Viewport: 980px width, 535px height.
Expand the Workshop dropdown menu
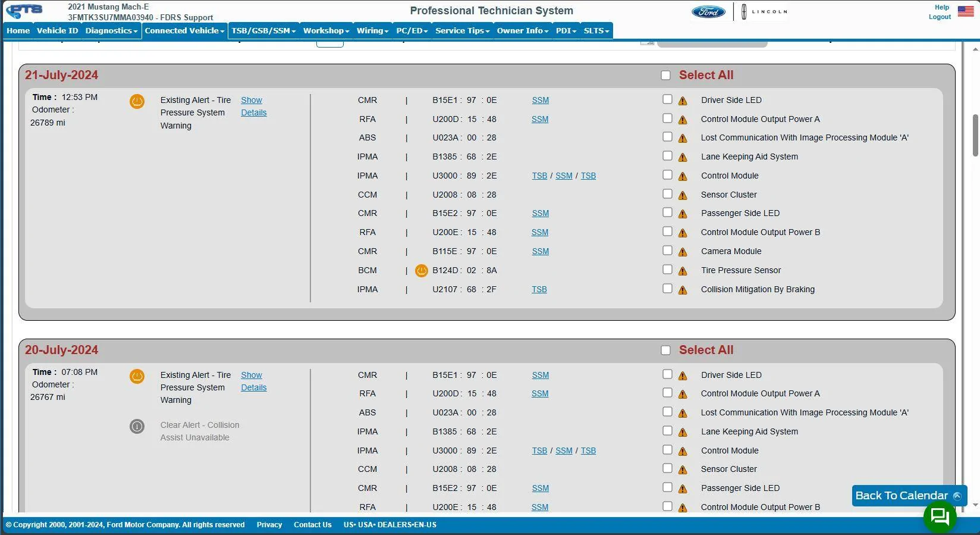tap(326, 31)
